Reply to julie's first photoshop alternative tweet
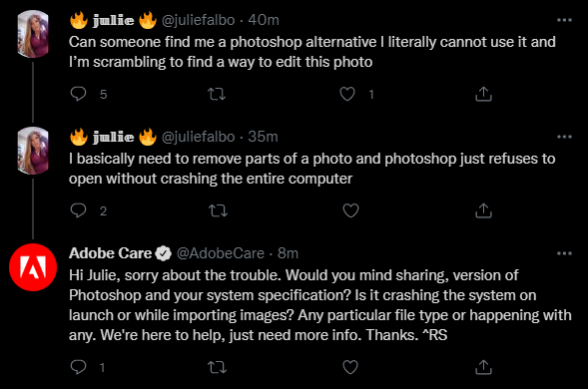 [79, 94]
